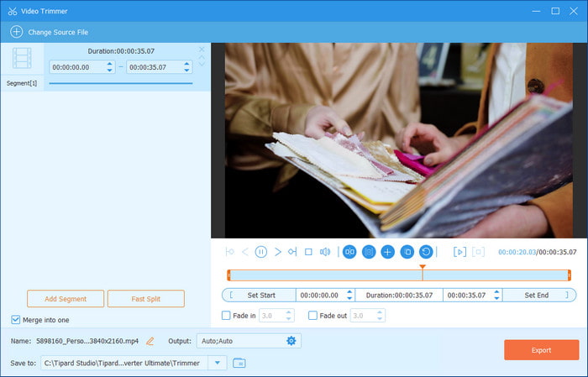This screenshot has width=588, height=377.
Task: Click the segment end time field in the left panel
Action: click(x=159, y=67)
